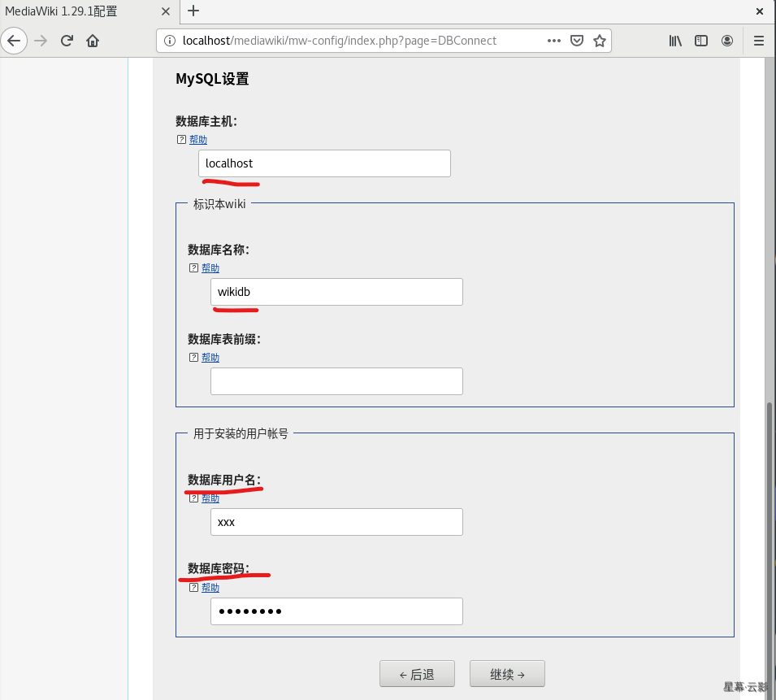Image resolution: width=776 pixels, height=700 pixels.
Task: Click the database host field with localhost
Action: [x=324, y=163]
